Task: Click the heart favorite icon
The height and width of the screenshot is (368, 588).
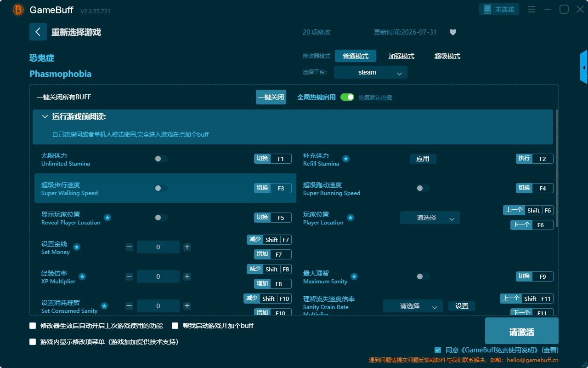Action: click(x=453, y=32)
